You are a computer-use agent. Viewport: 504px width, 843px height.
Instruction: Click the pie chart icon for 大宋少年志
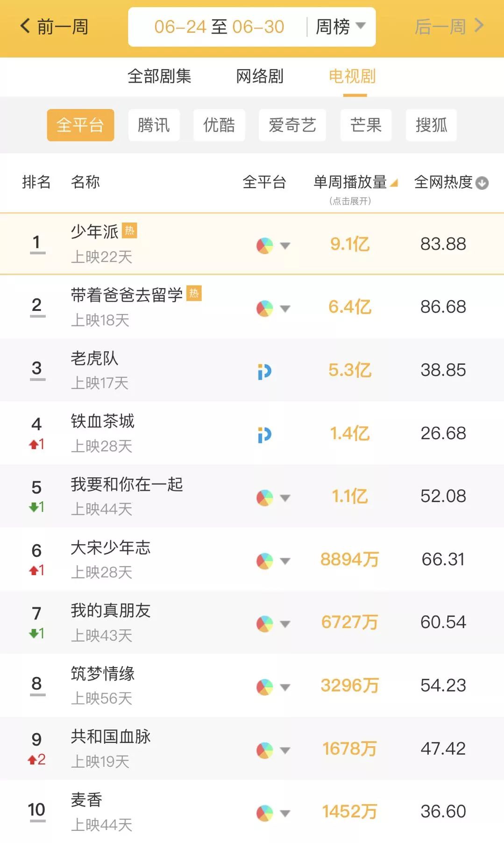pyautogui.click(x=264, y=561)
